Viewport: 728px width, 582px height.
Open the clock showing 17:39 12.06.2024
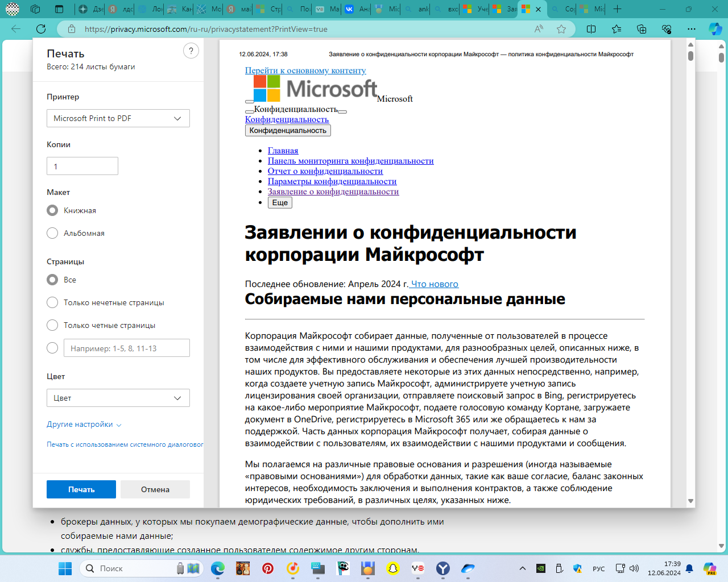click(664, 568)
